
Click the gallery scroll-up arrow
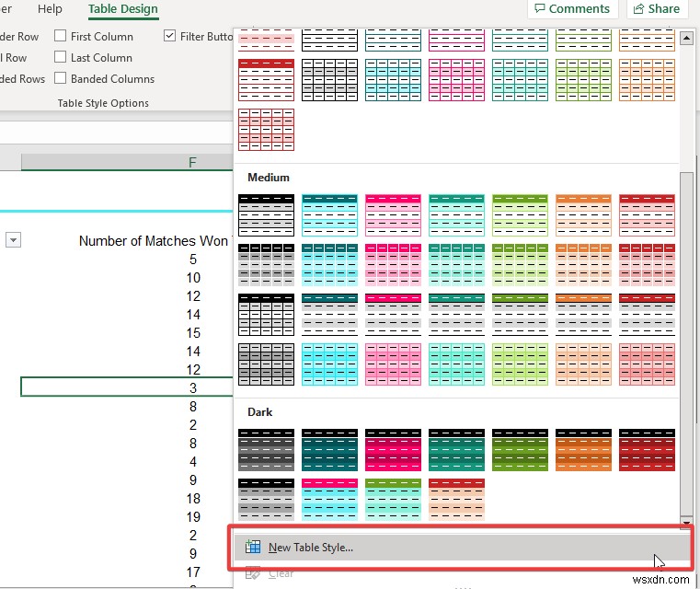(x=686, y=39)
